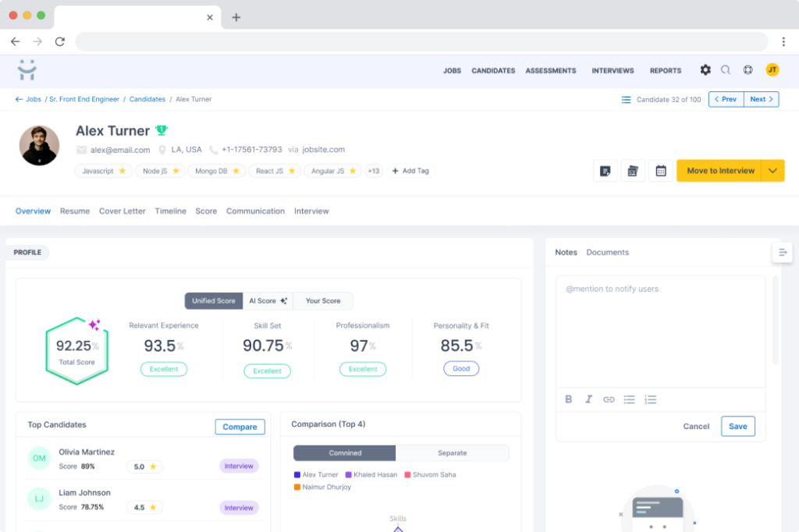The image size is (799, 532).
Task: Select the Your Score toggle option
Action: click(x=322, y=301)
